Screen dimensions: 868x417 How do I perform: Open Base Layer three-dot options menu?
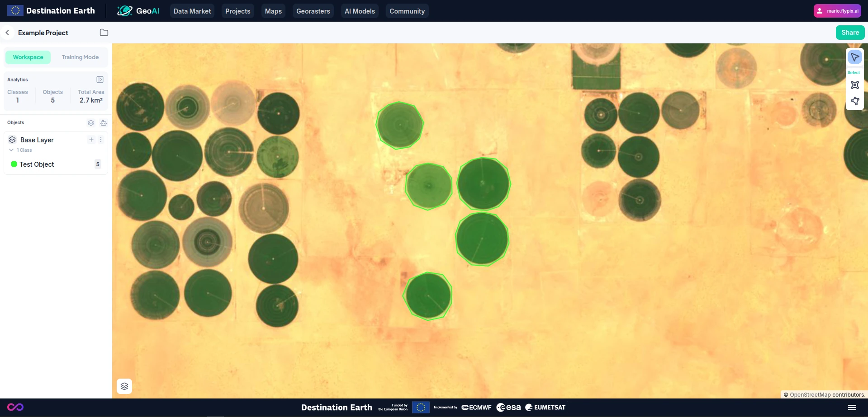pyautogui.click(x=101, y=140)
